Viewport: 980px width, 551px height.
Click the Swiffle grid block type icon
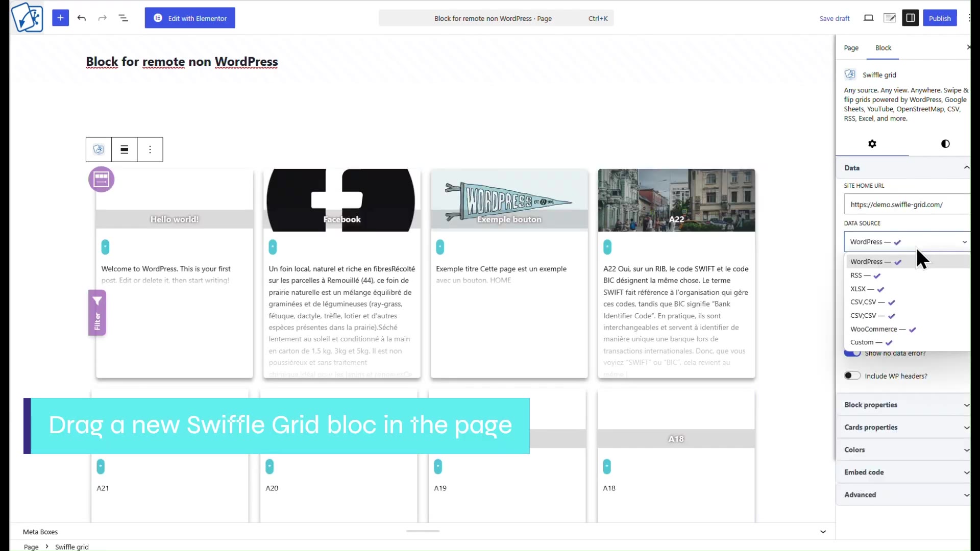coord(99,149)
